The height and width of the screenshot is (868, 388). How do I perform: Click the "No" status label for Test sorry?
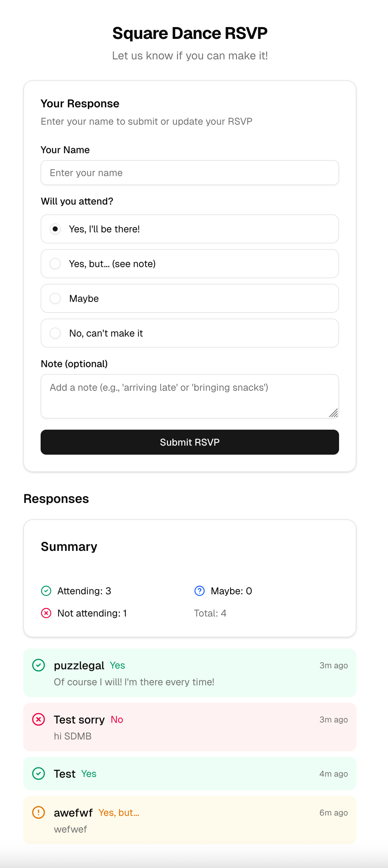pos(117,720)
